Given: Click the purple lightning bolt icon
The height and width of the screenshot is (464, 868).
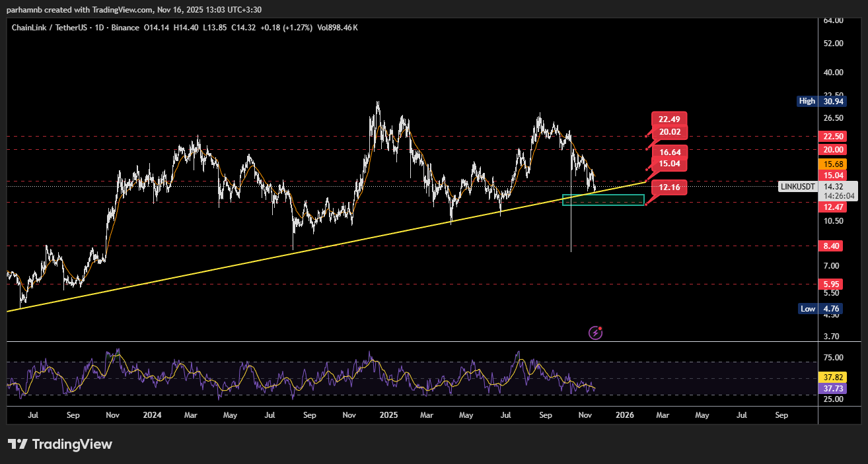Looking at the screenshot, I should pyautogui.click(x=595, y=333).
